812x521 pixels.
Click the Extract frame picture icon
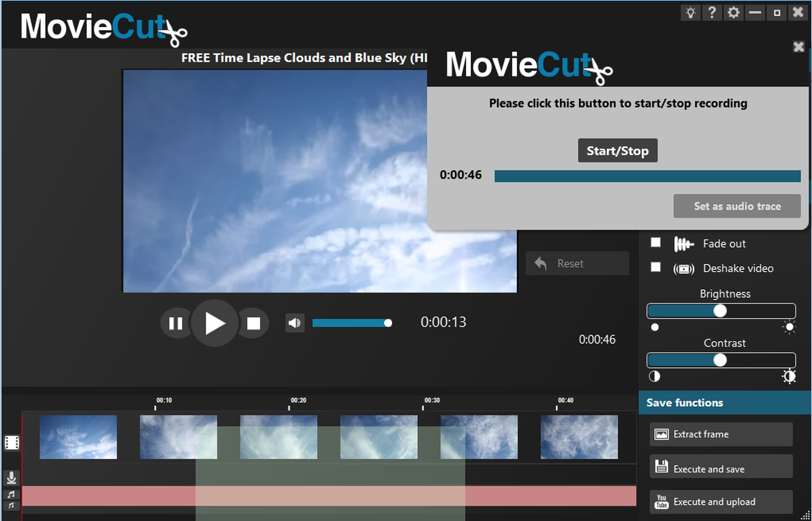661,434
